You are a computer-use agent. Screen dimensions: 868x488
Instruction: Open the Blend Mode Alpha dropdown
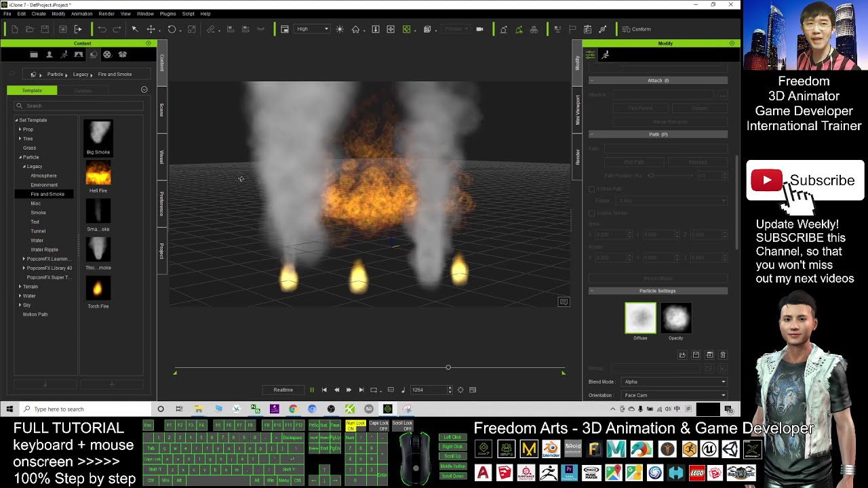click(674, 382)
